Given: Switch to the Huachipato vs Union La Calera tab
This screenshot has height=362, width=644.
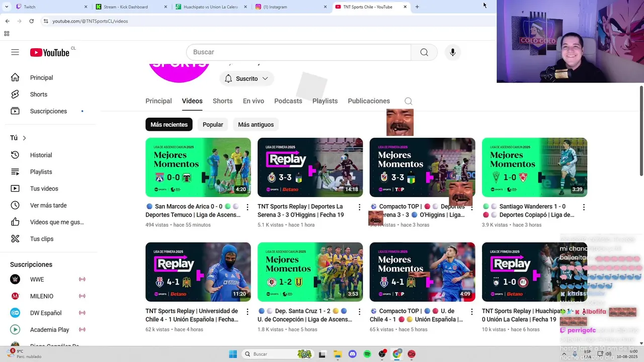Looking at the screenshot, I should (x=211, y=7).
